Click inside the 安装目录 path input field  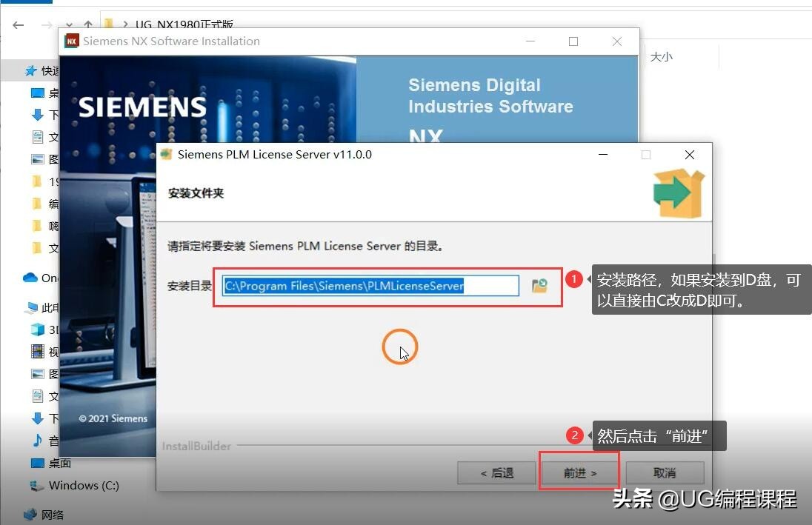click(367, 286)
